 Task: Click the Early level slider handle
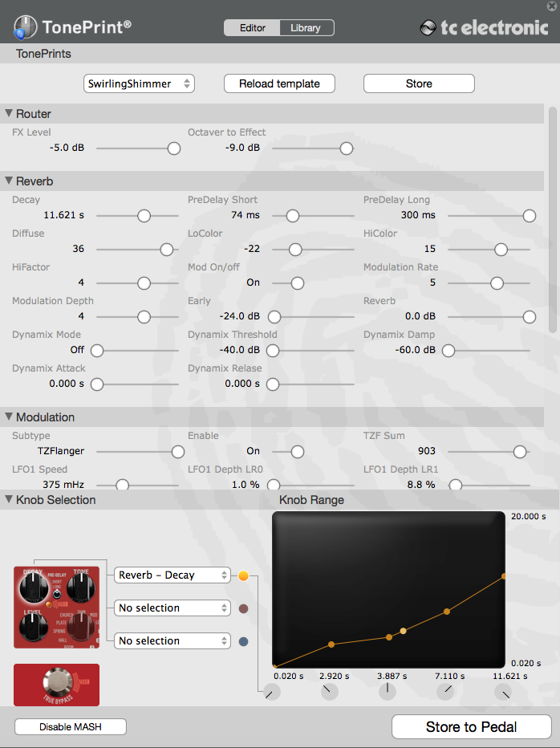[274, 317]
